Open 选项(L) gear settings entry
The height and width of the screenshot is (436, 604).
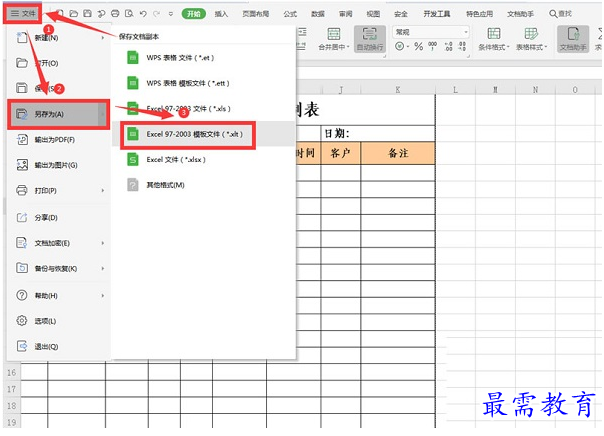click(59, 321)
